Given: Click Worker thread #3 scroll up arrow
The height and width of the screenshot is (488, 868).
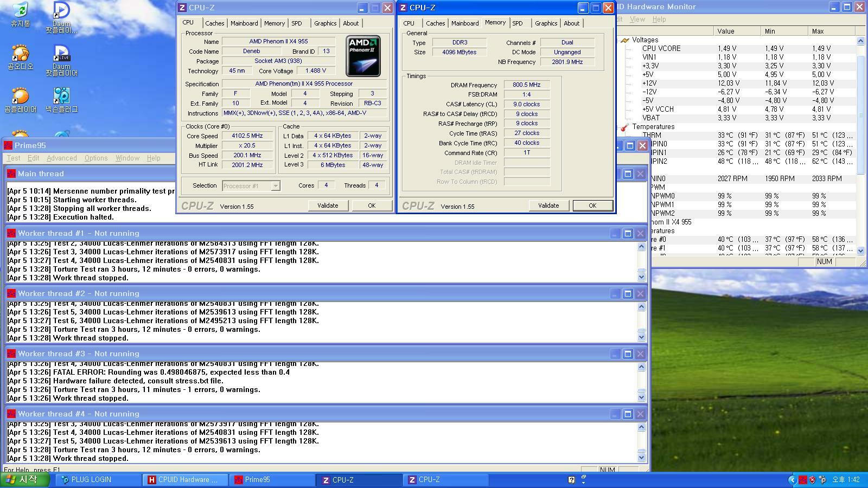Looking at the screenshot, I should pos(641,367).
